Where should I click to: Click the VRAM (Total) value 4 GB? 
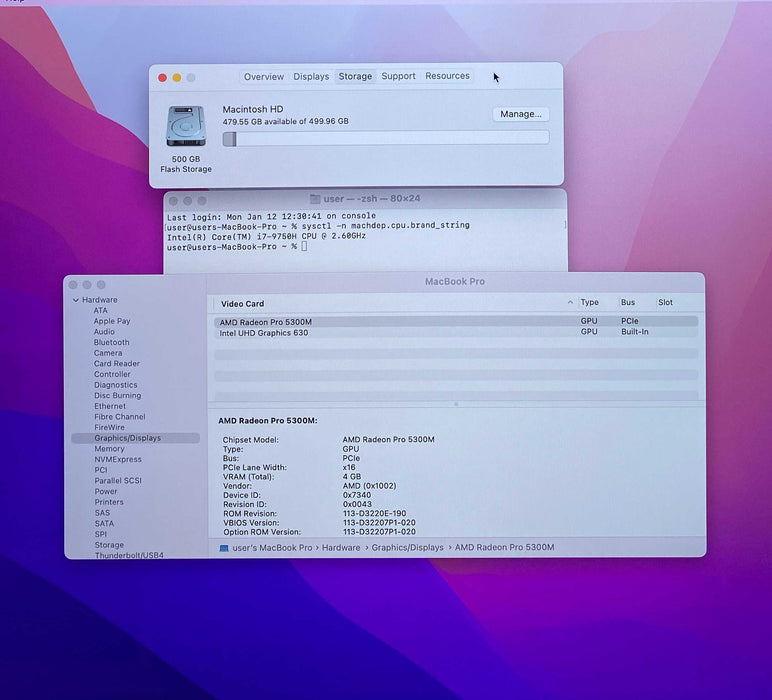coord(352,477)
